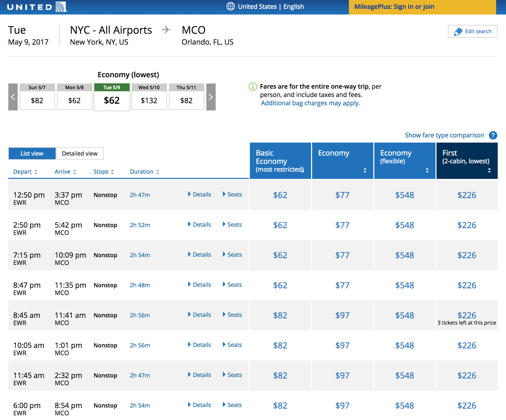Click the United globe logo

click(x=61, y=7)
